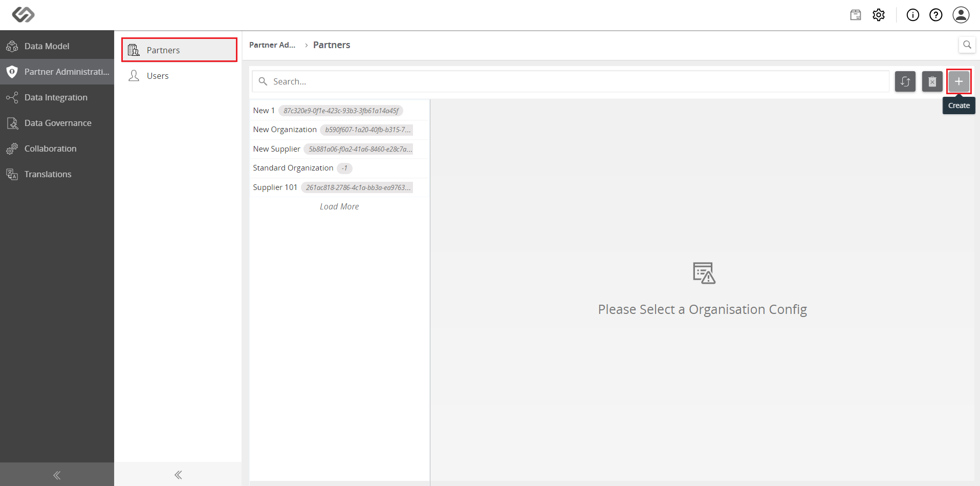This screenshot has height=486, width=980.
Task: Click Load More link in partner list
Action: (339, 206)
